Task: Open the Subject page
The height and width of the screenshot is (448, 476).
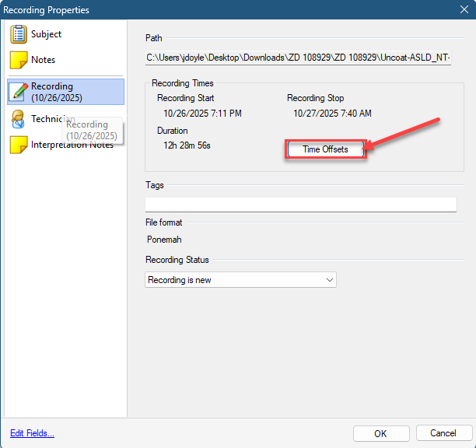Action: pyautogui.click(x=46, y=34)
